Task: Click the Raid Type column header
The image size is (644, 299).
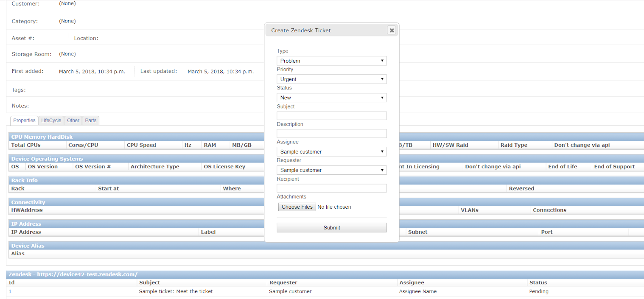Action: pos(514,145)
